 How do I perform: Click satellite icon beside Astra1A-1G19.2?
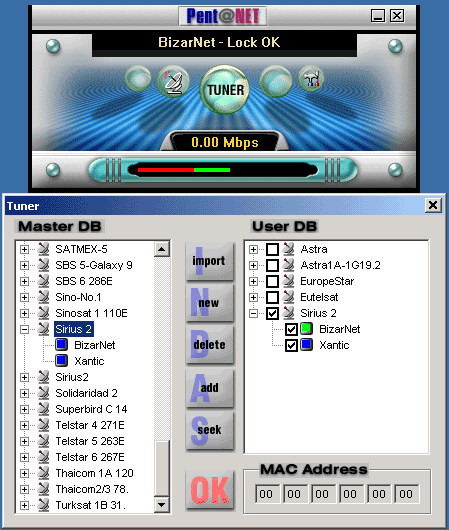(x=288, y=265)
